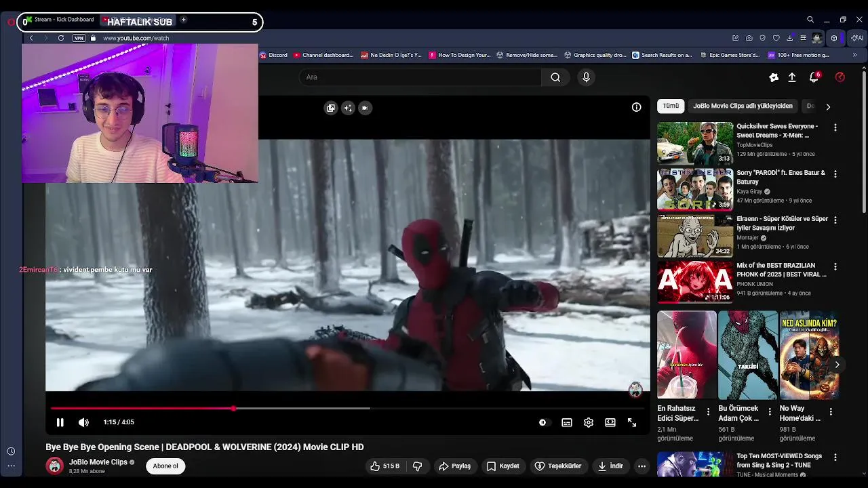Open YouTube notifications bell
868x488 pixels.
[x=814, y=77]
